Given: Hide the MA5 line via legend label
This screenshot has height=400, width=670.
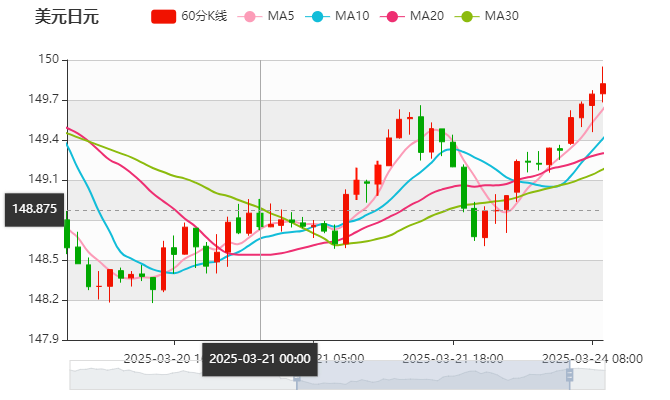Looking at the screenshot, I should 281,16.
